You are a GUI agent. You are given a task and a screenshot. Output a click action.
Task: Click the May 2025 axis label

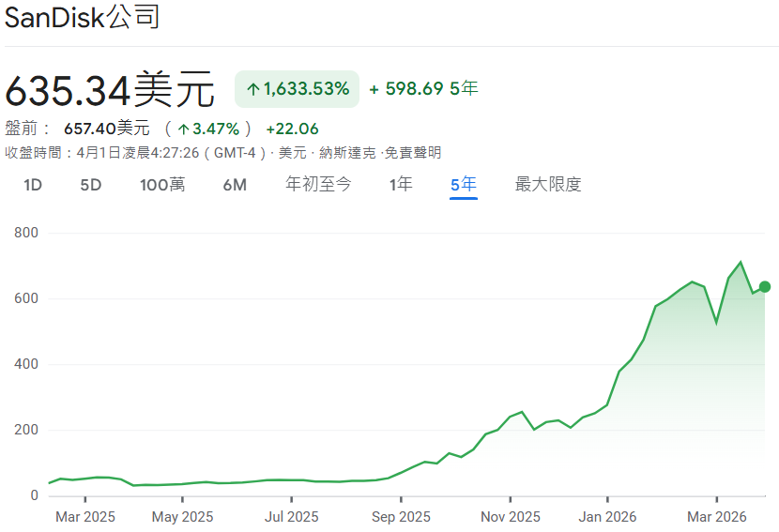(182, 517)
